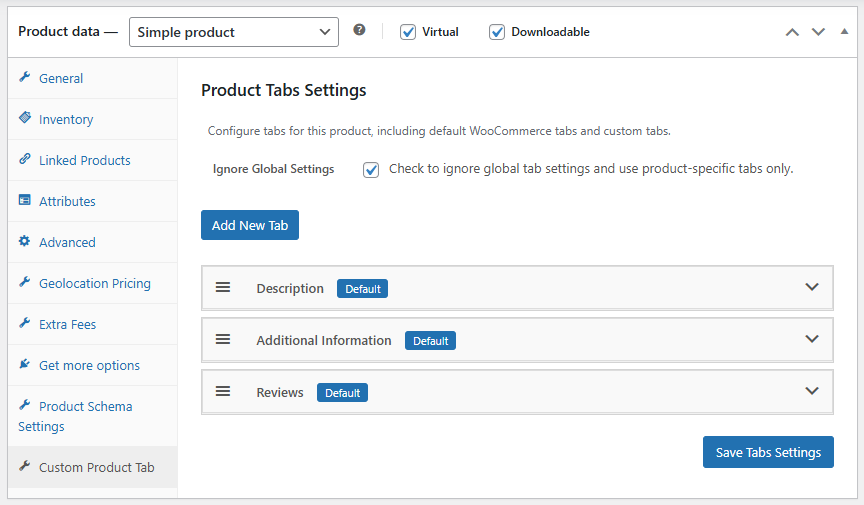The image size is (864, 505).
Task: Open the Inventory tab
Action: [x=93, y=119]
